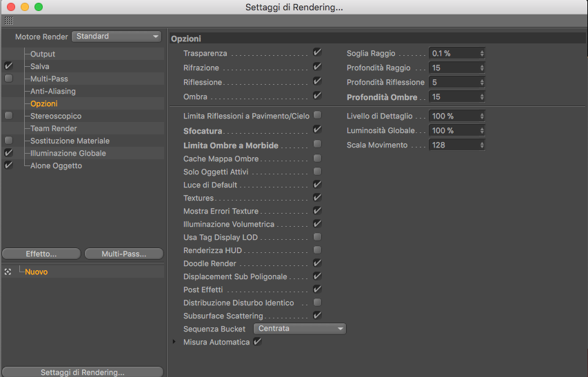Click the Profondità Raggio stepper arrows

(482, 68)
